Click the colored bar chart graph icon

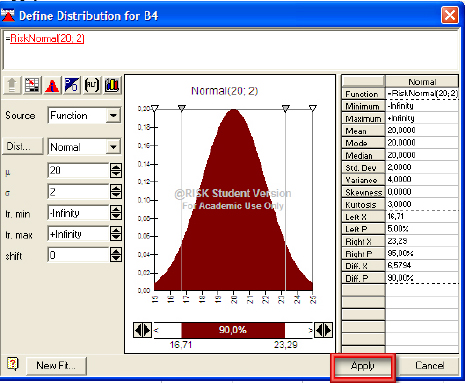112,85
